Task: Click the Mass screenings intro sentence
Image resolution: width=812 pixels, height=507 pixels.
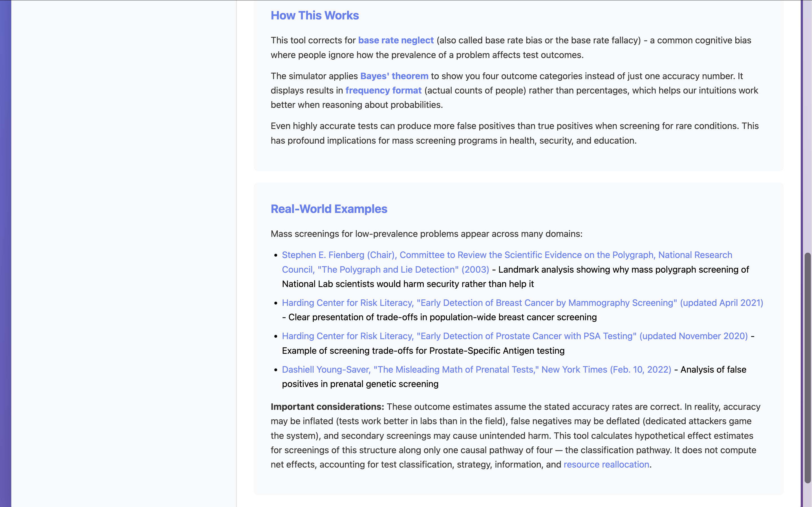Action: click(426, 234)
